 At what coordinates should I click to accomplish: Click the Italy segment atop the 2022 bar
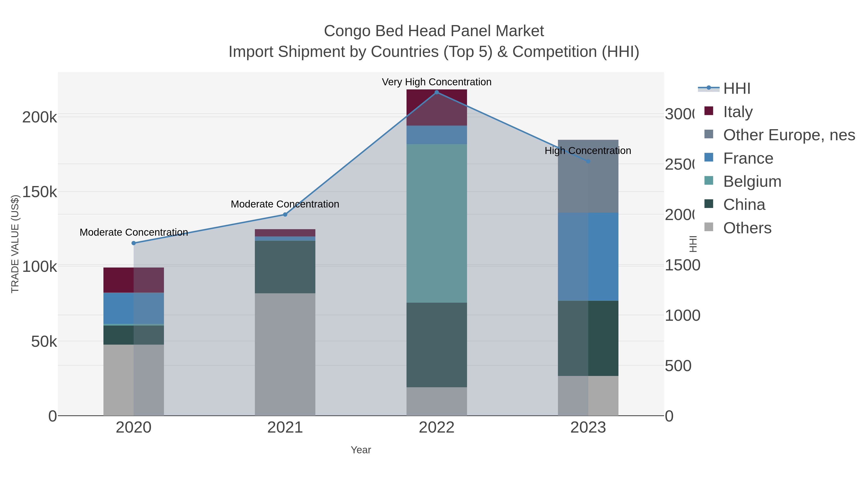437,108
